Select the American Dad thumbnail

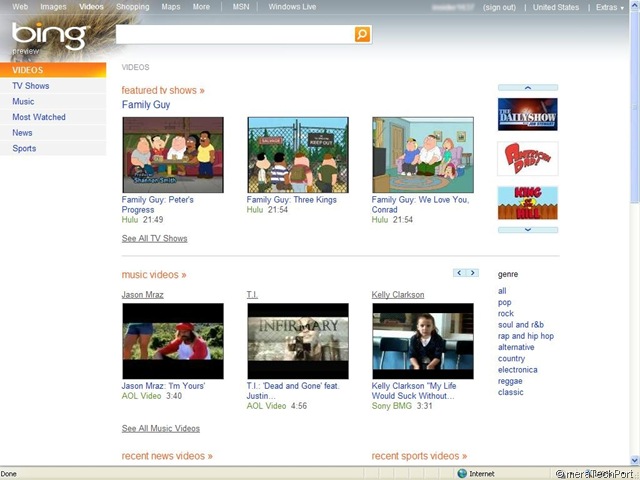click(528, 159)
